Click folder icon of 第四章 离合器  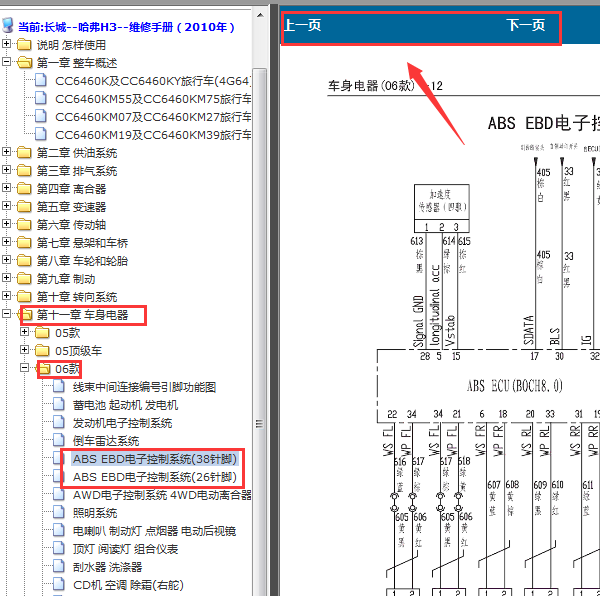point(24,189)
